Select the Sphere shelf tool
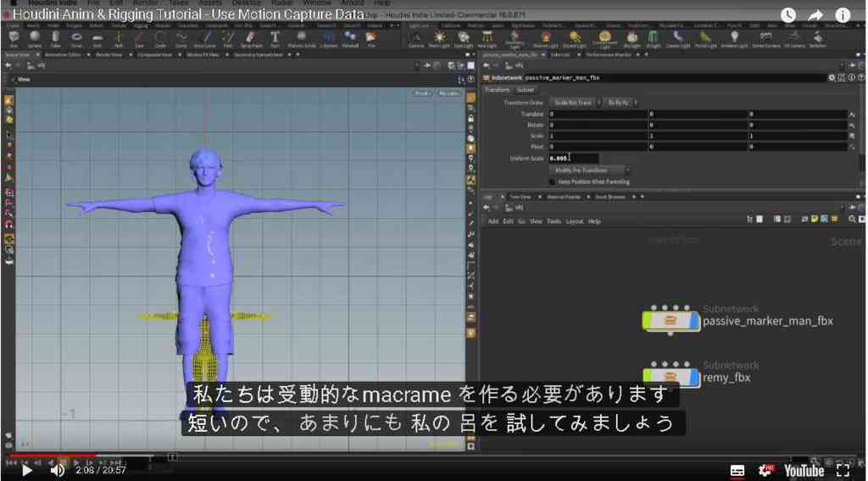This screenshot has height=481, width=868. (x=34, y=38)
